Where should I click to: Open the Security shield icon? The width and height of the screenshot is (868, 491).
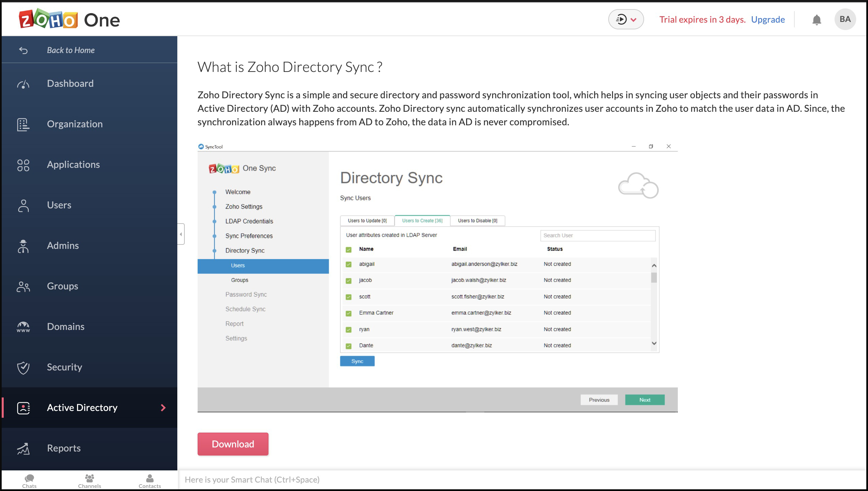click(x=23, y=367)
